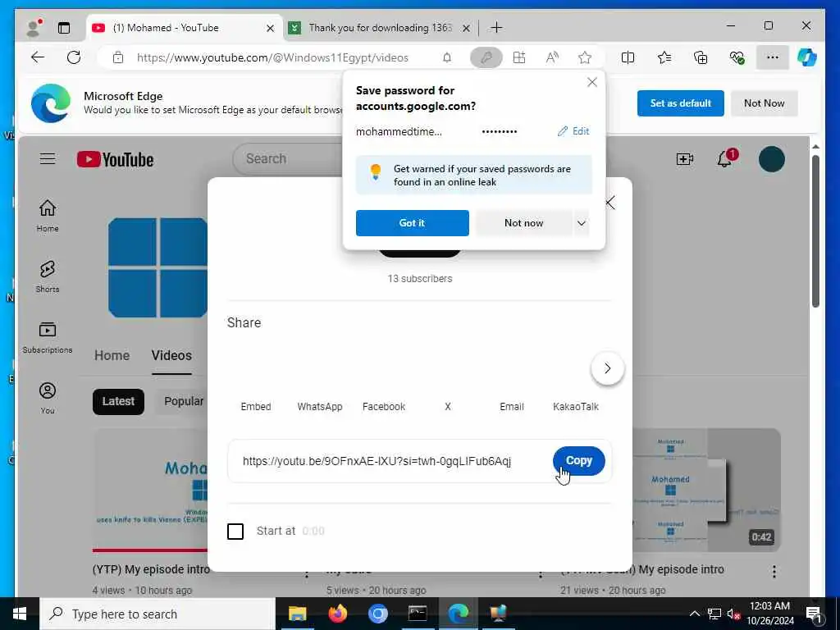Expand Not now dropdown arrow
This screenshot has width=840, height=630.
click(x=582, y=223)
